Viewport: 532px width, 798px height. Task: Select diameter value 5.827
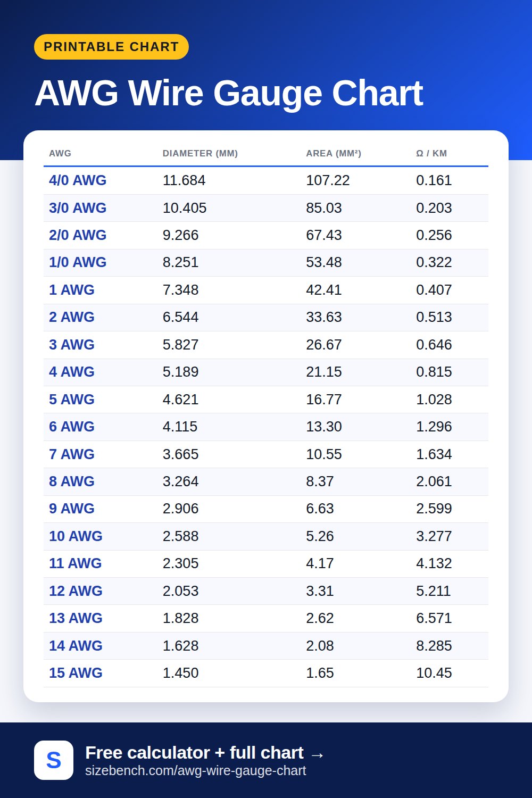click(x=181, y=345)
